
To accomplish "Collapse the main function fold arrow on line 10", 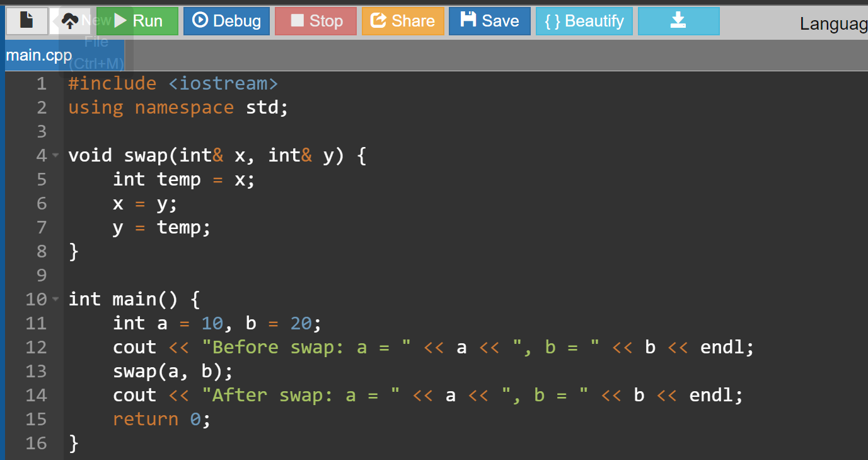I will pyautogui.click(x=55, y=299).
